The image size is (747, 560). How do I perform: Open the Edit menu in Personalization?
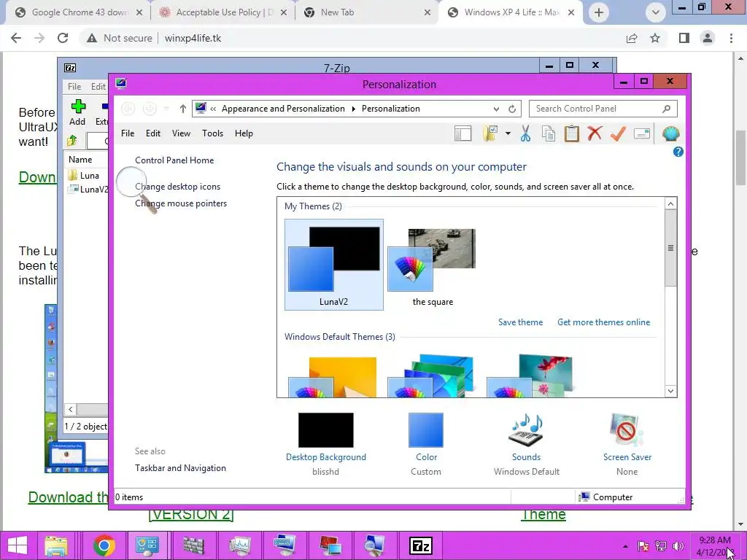coord(153,133)
